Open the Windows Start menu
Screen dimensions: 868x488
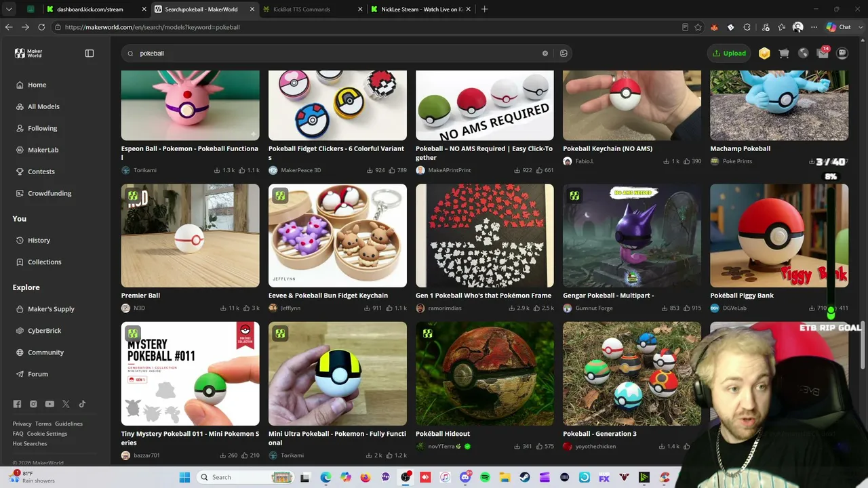[x=184, y=477]
